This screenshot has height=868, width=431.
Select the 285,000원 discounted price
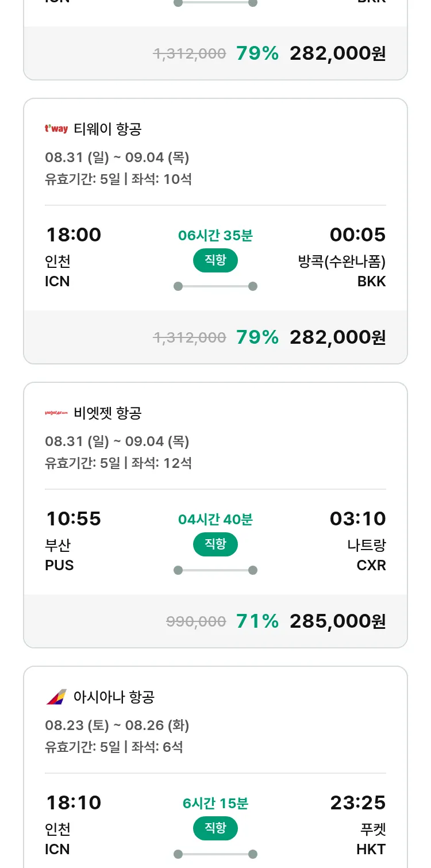click(337, 621)
